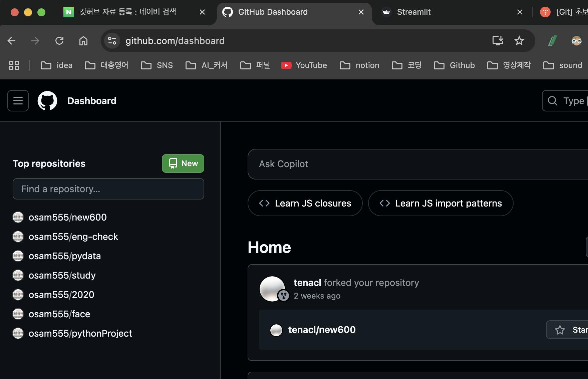Screen dimensions: 588x379
Task: Open the SNS bookmarks folder
Action: (157, 65)
